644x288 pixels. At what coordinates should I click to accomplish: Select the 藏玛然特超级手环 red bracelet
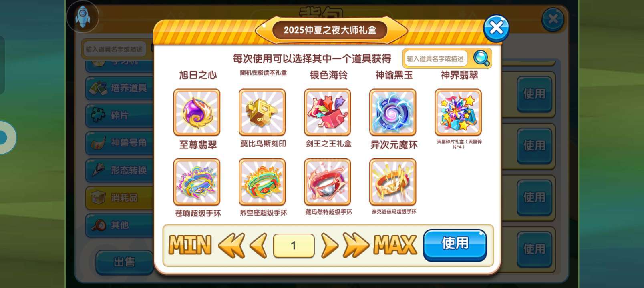327,182
